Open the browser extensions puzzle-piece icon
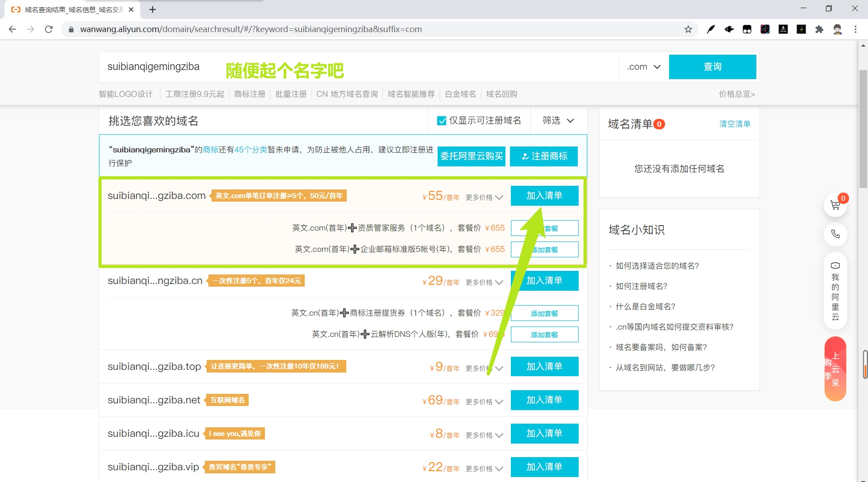Viewport: 868px width, 482px height. (820, 29)
